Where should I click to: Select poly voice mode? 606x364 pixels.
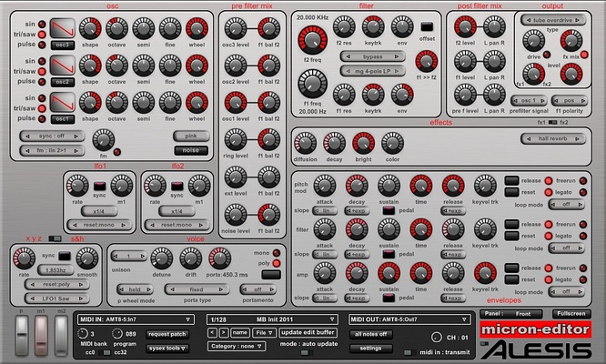click(x=276, y=263)
